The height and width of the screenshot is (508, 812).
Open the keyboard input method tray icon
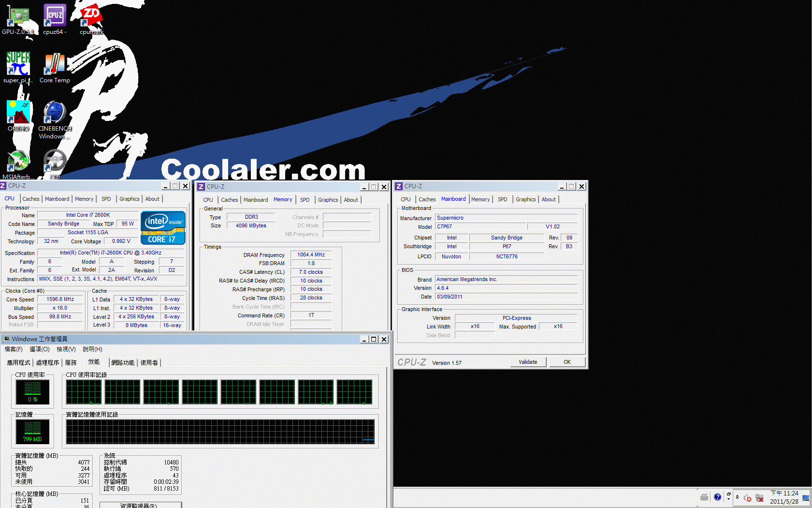(704, 497)
